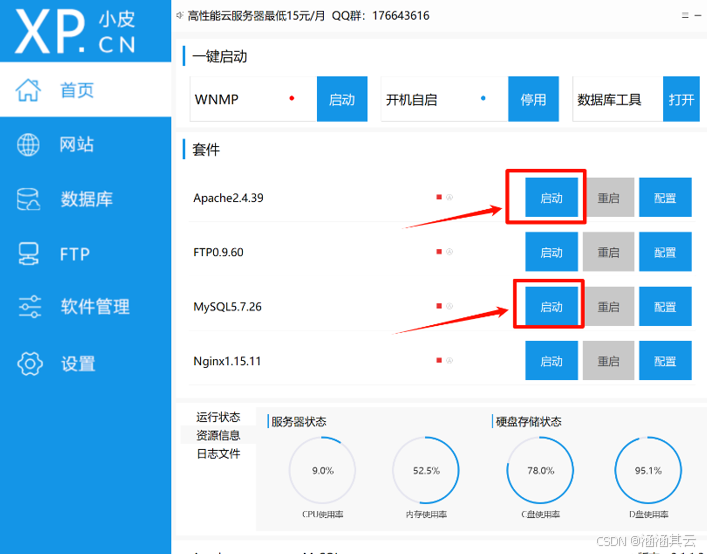The width and height of the screenshot is (707, 554).
Task: Click the gear icon for 设置
Action: (x=30, y=363)
